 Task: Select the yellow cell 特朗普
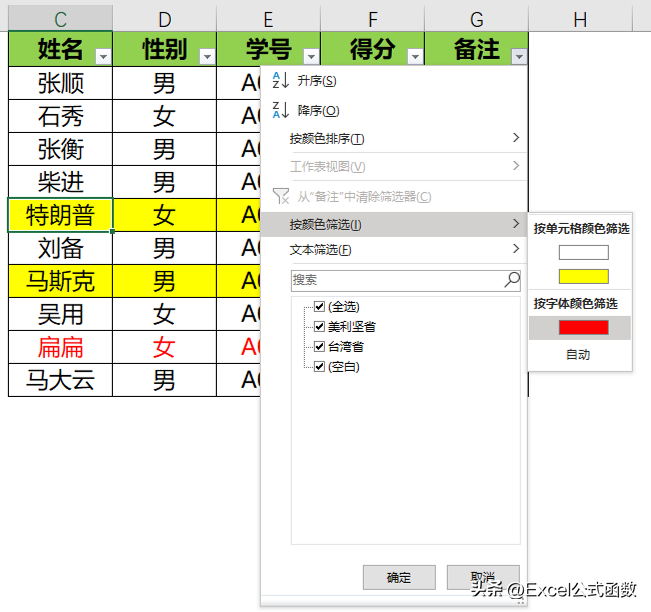[x=61, y=215]
